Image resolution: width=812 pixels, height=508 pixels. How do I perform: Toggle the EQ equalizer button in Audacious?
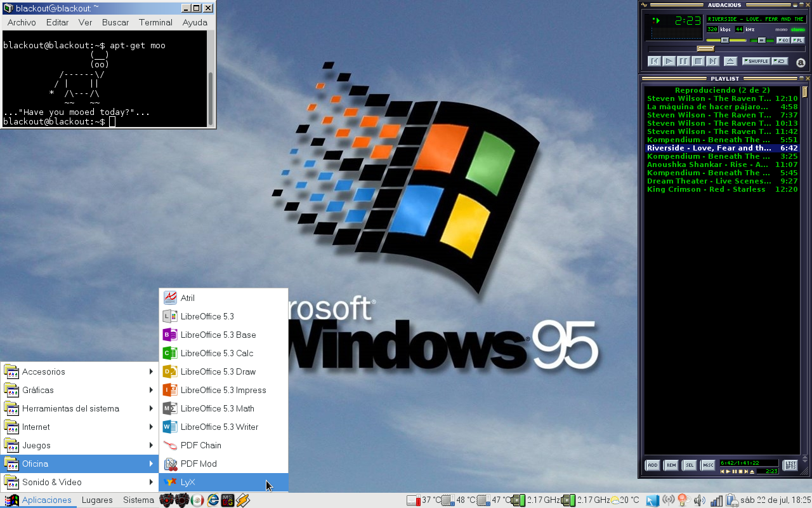[783, 40]
